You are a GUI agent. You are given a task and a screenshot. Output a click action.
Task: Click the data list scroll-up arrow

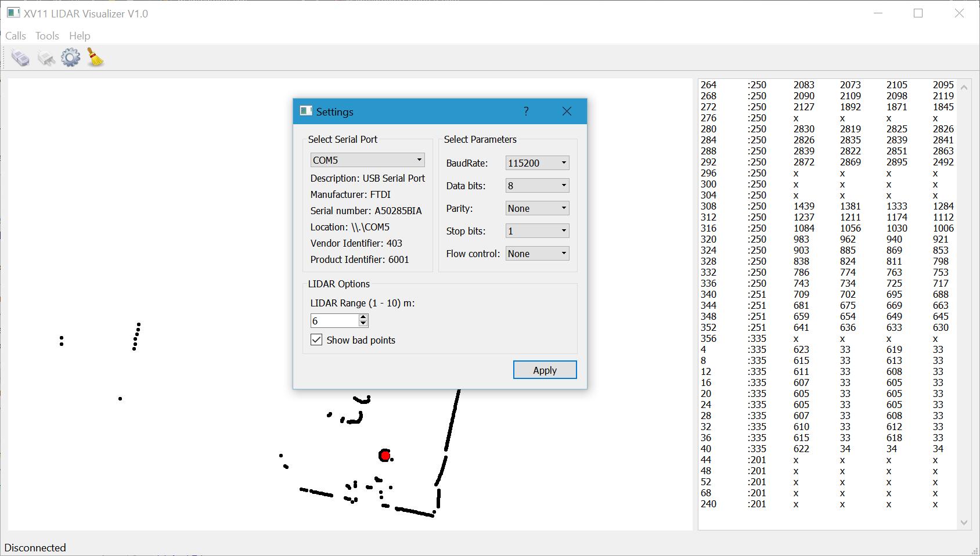coord(964,88)
